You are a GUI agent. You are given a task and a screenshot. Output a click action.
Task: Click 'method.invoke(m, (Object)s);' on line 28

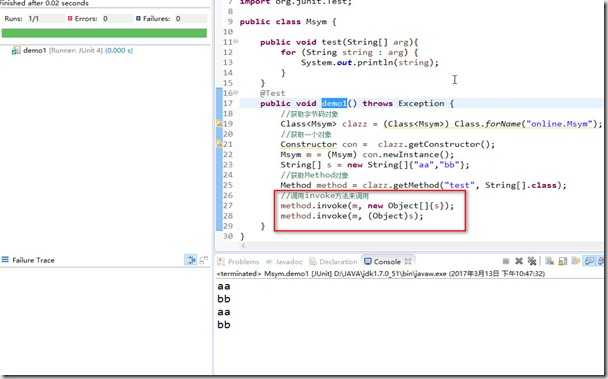[x=352, y=216]
